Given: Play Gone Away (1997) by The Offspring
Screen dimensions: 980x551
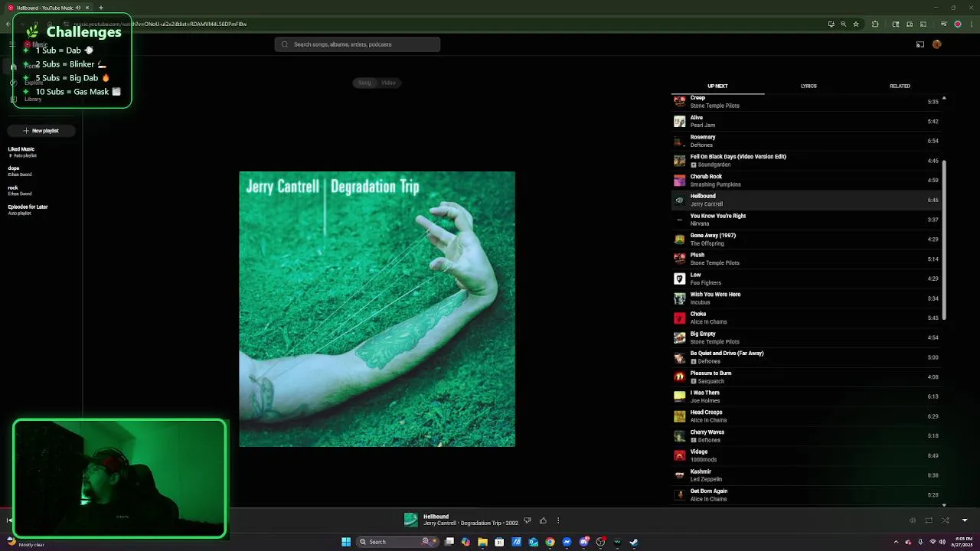Looking at the screenshot, I should click(x=806, y=239).
